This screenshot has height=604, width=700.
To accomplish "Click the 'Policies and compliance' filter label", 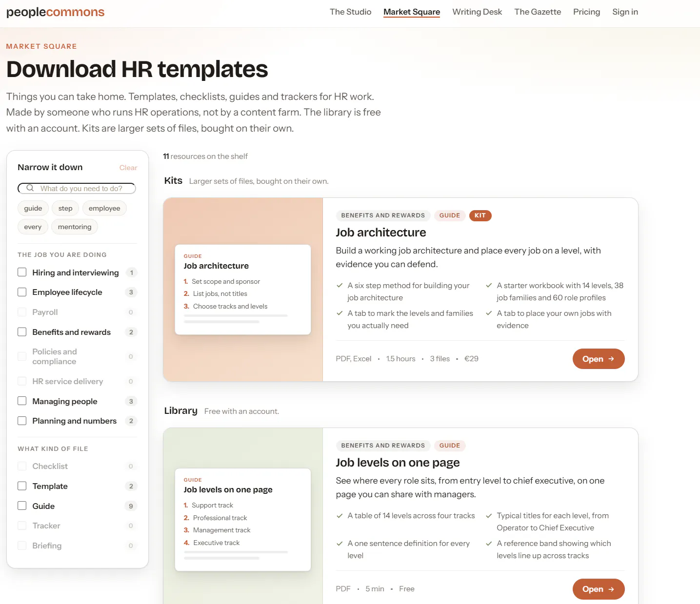I will coord(55,356).
